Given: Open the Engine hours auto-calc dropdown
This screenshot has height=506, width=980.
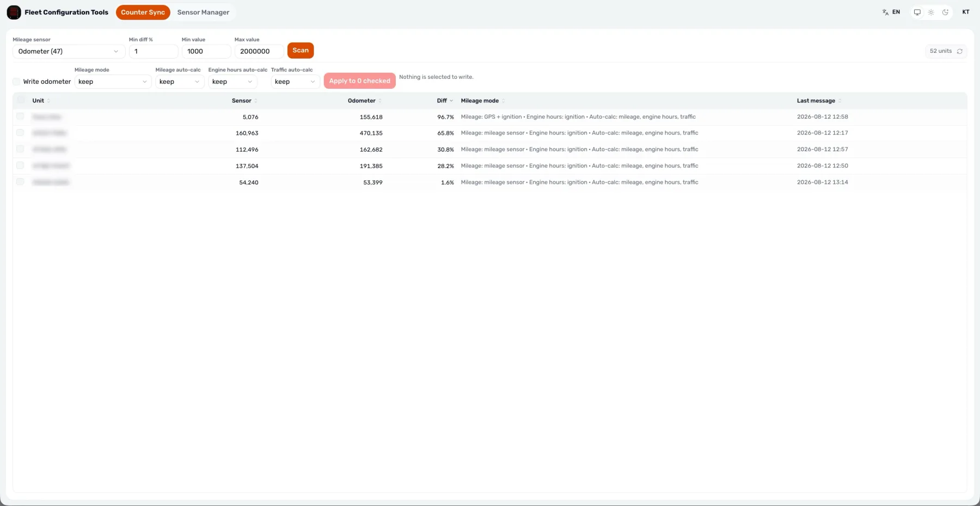Looking at the screenshot, I should point(233,82).
